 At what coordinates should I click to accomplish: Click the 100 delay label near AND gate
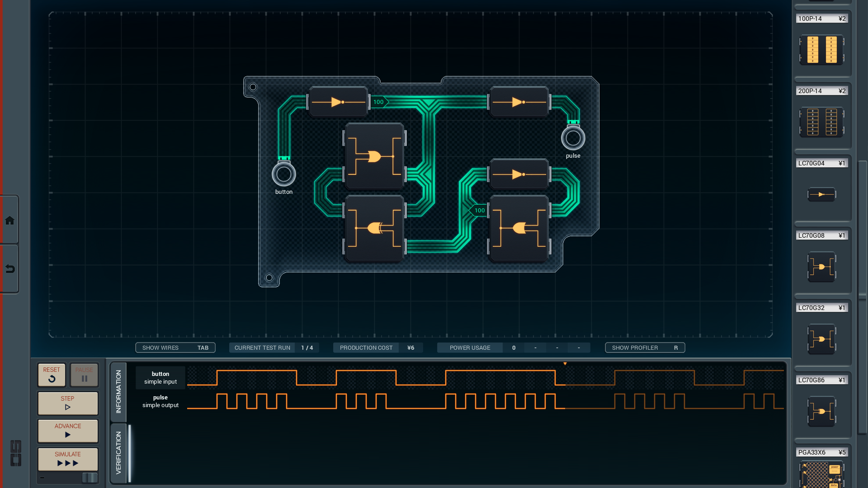tap(479, 211)
